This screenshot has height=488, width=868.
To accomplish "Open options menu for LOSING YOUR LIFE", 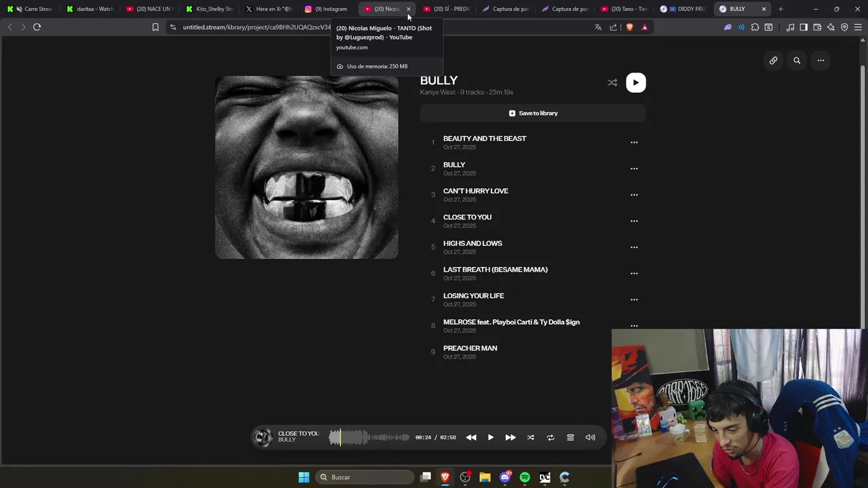I will click(x=634, y=300).
